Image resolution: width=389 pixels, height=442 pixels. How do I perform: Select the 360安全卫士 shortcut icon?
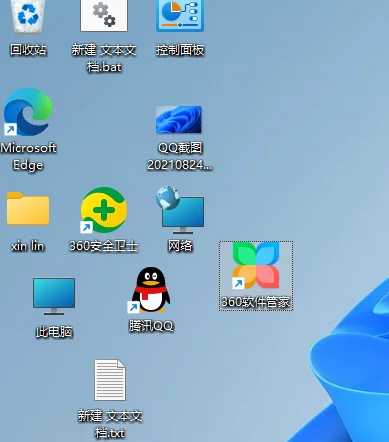(x=104, y=210)
